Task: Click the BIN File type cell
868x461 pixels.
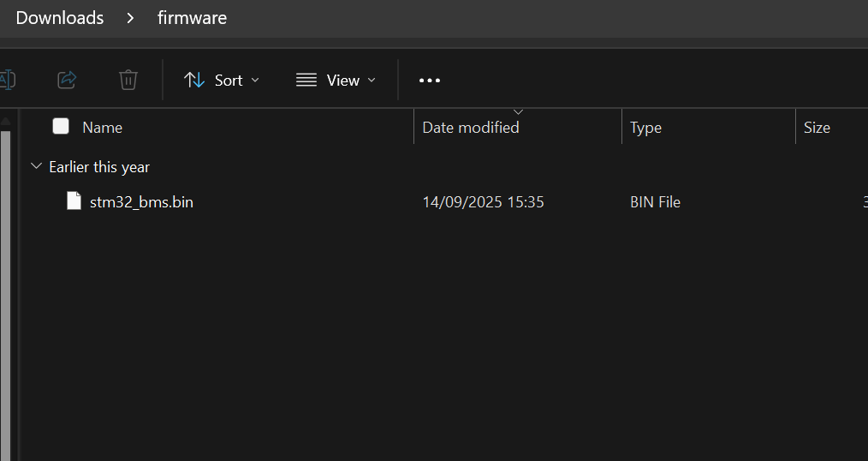Action: tap(655, 202)
